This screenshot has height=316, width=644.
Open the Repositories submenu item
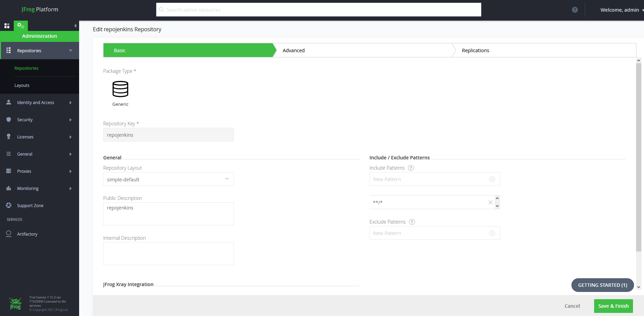pyautogui.click(x=26, y=68)
